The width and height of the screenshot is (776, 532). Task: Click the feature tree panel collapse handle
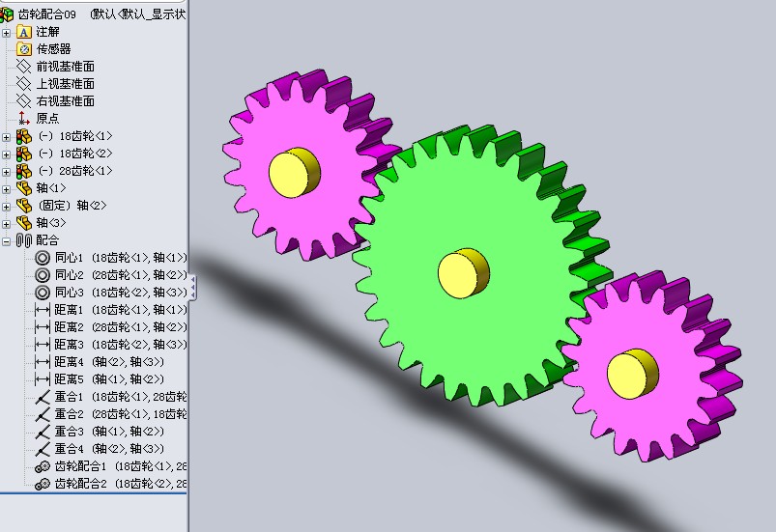click(x=192, y=288)
